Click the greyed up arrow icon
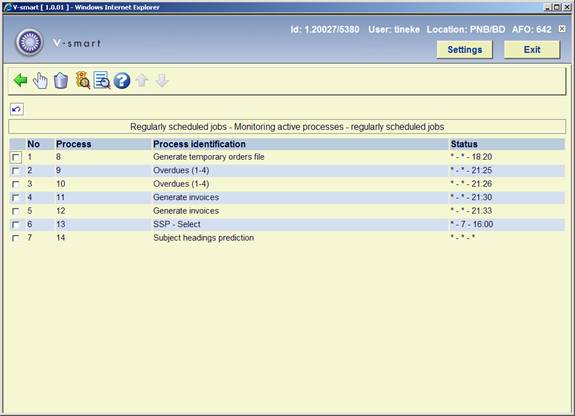This screenshot has width=575, height=416. [142, 81]
